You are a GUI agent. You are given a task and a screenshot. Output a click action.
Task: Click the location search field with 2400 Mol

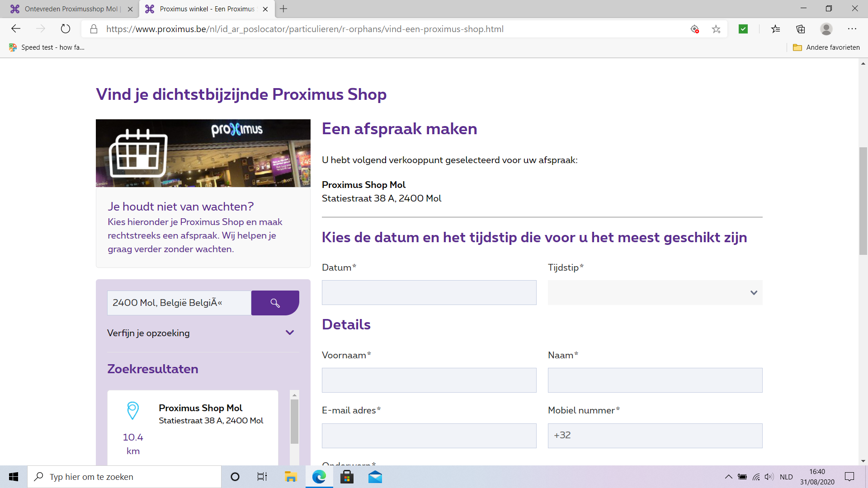pyautogui.click(x=179, y=303)
